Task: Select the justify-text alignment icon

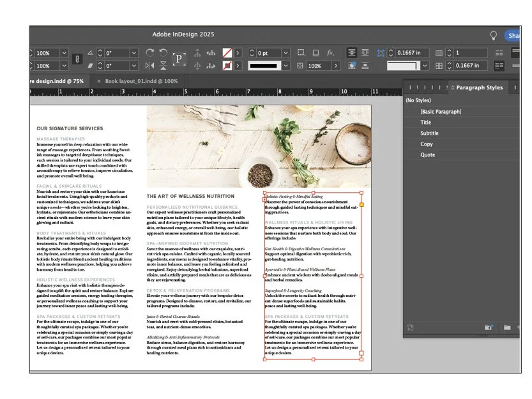Action: 352,52
